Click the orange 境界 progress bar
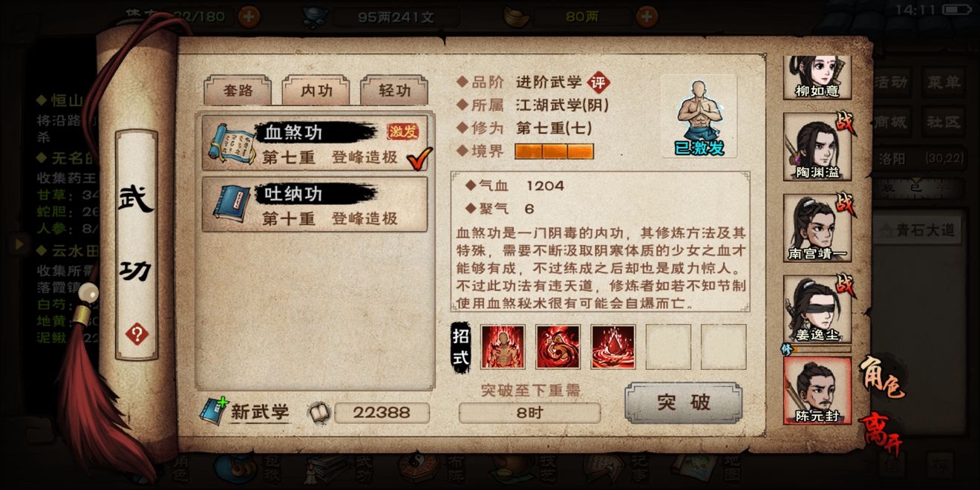Viewport: 980px width, 490px height. coord(555,151)
